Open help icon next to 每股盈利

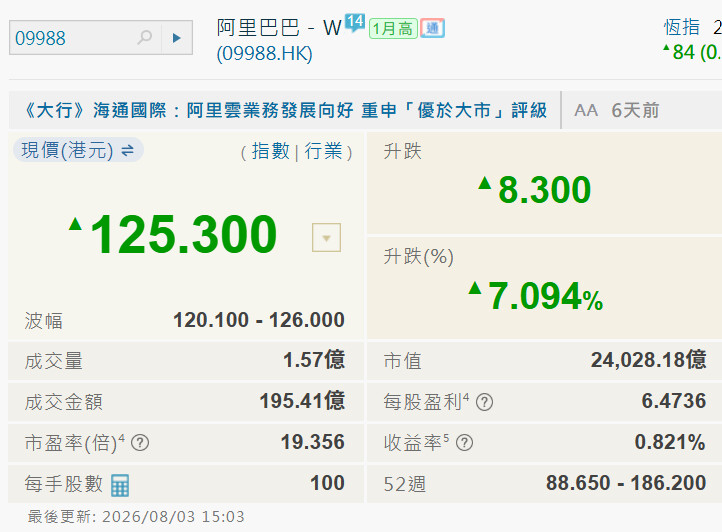484,402
